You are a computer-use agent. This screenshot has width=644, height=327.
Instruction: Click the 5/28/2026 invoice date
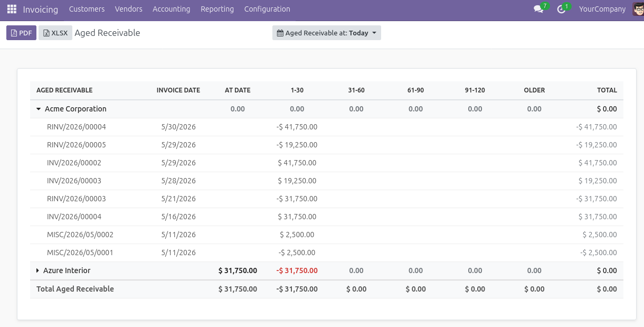tap(178, 181)
